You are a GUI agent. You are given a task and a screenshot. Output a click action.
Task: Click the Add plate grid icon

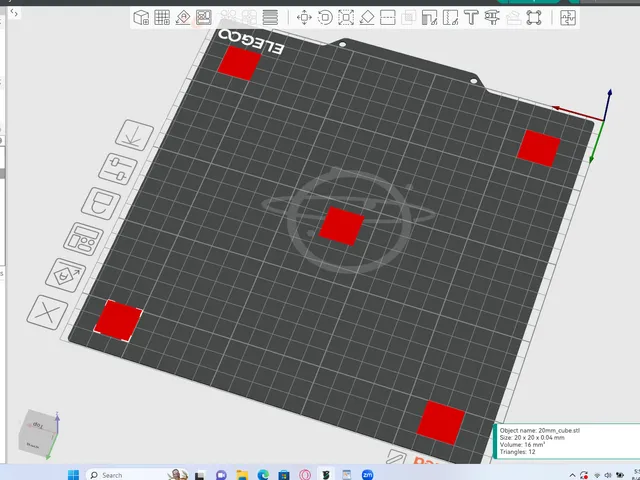click(x=162, y=18)
